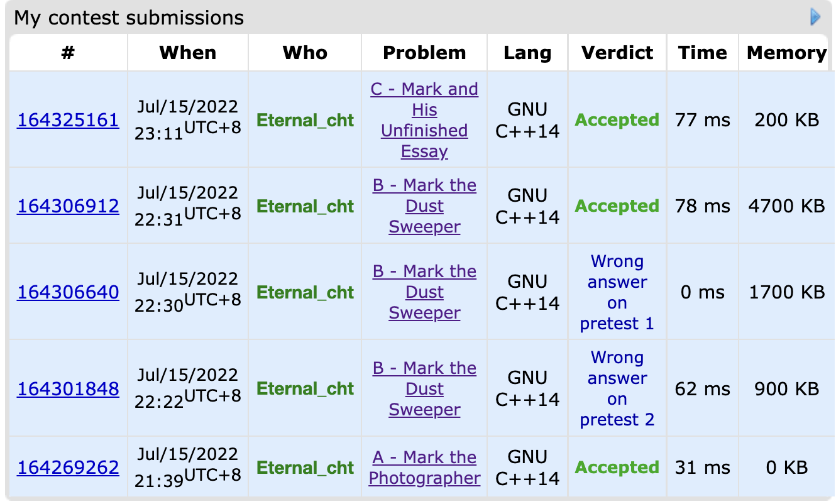
Task: Open submission 164269262
Action: 68,468
